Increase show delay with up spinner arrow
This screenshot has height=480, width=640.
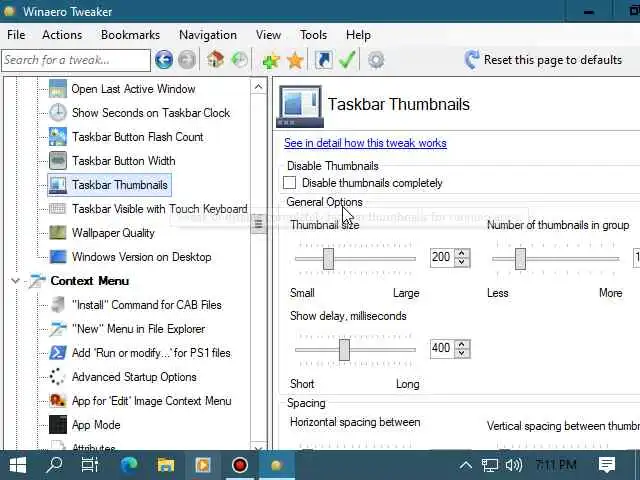[x=462, y=344]
